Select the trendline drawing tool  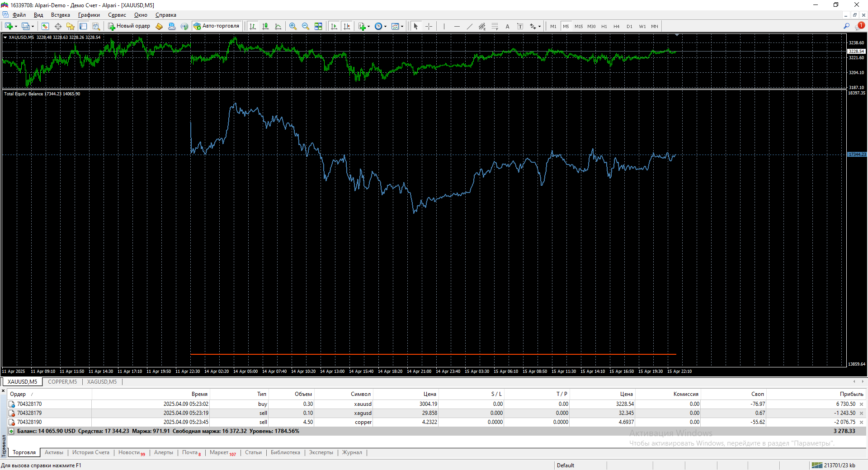[x=470, y=26]
